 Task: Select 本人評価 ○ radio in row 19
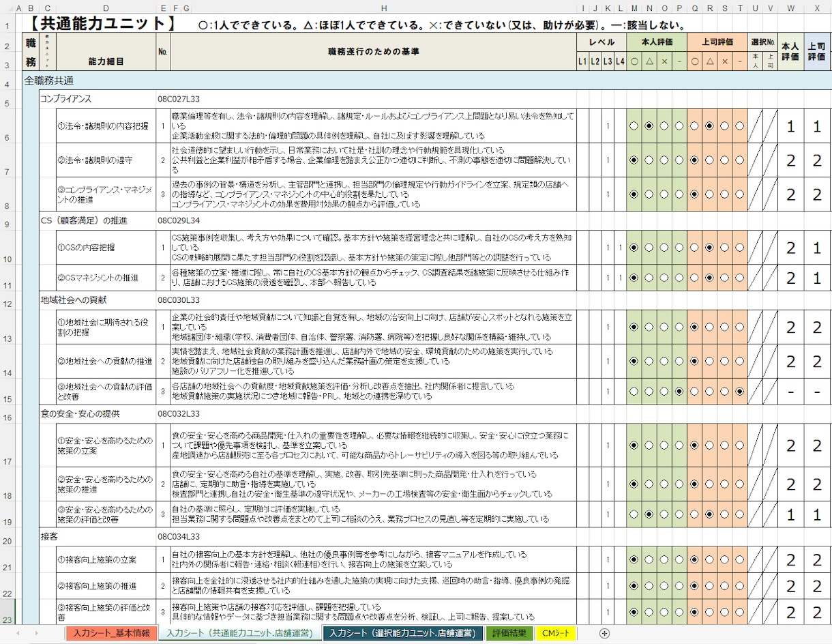click(x=634, y=514)
